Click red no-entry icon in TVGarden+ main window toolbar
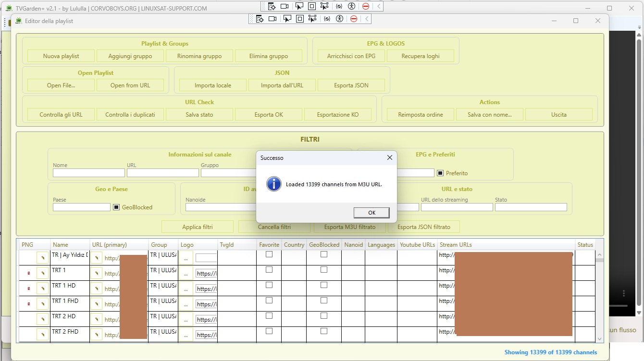Screen dimensions: 644x361 tap(366, 6)
